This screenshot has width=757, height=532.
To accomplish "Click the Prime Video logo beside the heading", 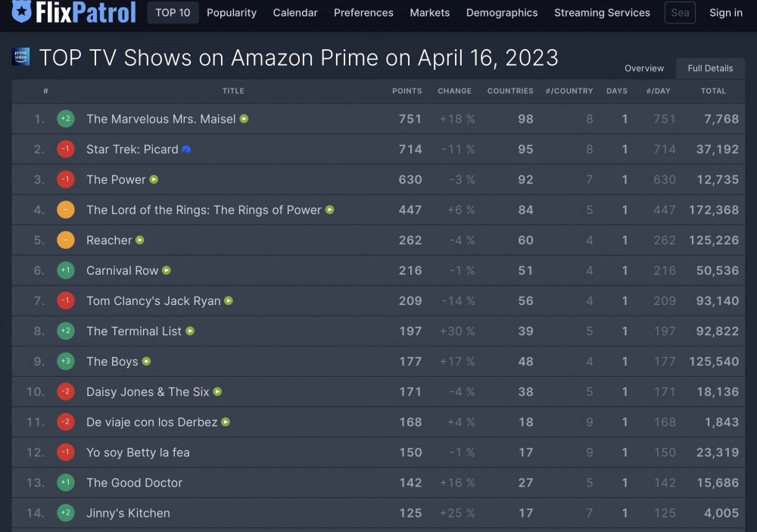I will pyautogui.click(x=20, y=57).
